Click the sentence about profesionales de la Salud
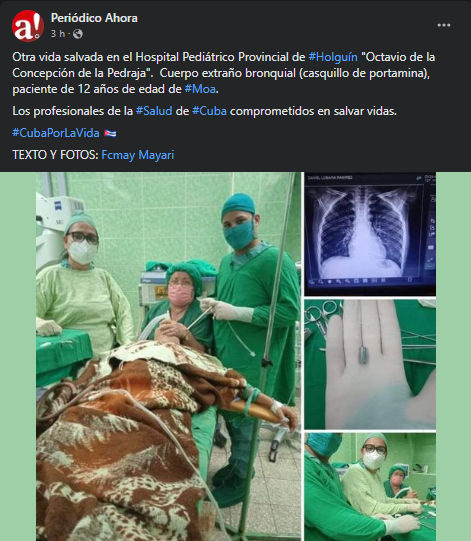Viewport: 471px width, 541px height. coord(204,111)
